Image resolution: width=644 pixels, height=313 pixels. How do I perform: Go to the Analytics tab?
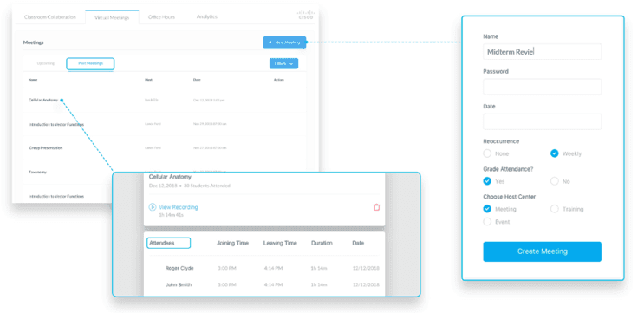pyautogui.click(x=207, y=16)
